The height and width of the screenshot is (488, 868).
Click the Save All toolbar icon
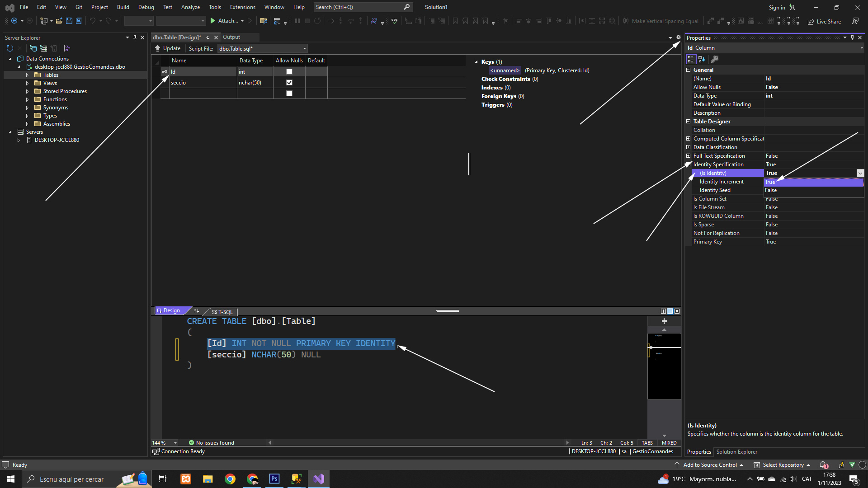tap(79, 21)
